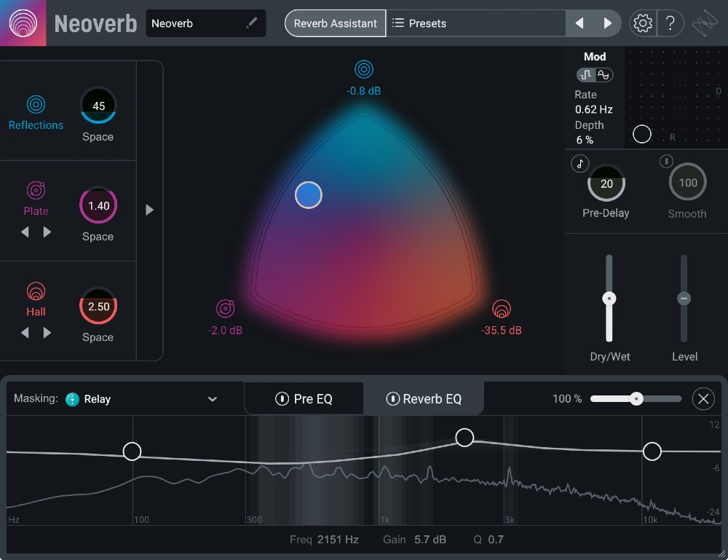Screen dimensions: 728x560
Task: Enable tempo sync for Pre-Delay
Action: 579,163
